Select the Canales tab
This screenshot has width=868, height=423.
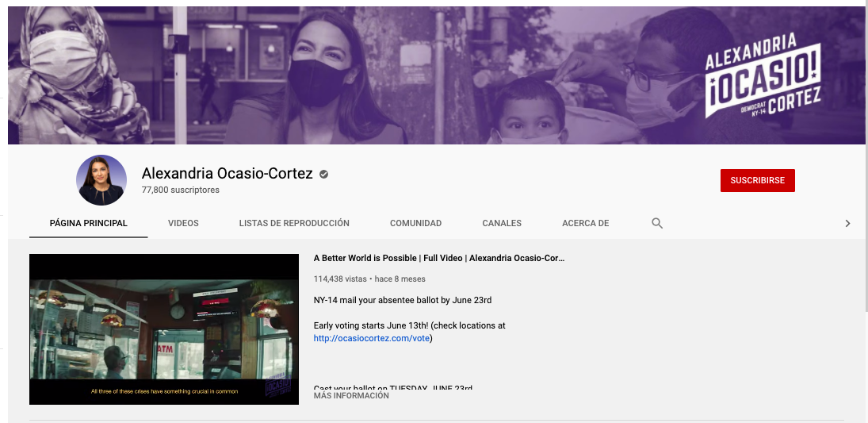[502, 224]
